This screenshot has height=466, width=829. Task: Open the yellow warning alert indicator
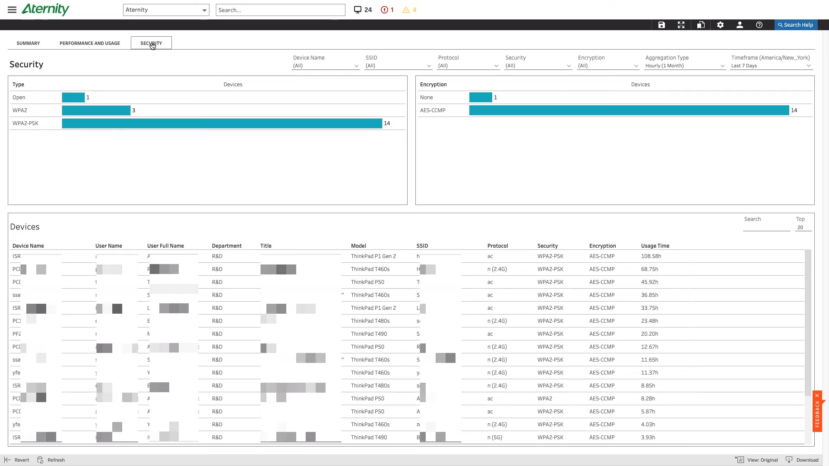click(x=409, y=10)
